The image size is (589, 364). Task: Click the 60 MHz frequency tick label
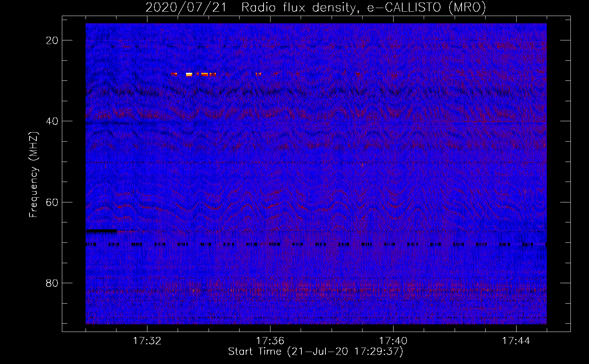coord(52,202)
